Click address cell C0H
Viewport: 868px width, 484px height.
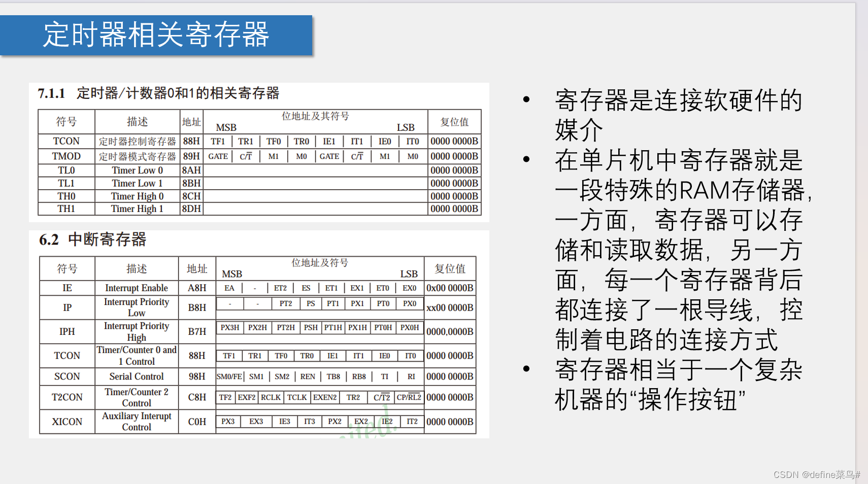197,422
